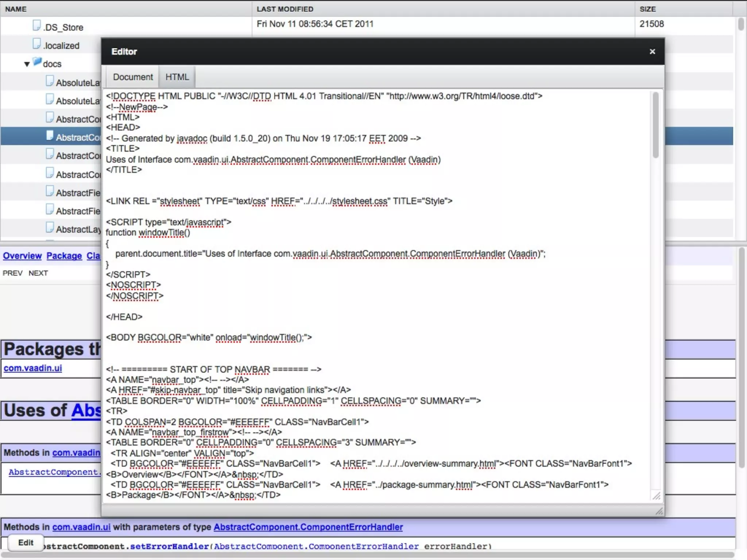The height and width of the screenshot is (560, 747).
Task: Select the .localized file icon
Action: point(36,44)
